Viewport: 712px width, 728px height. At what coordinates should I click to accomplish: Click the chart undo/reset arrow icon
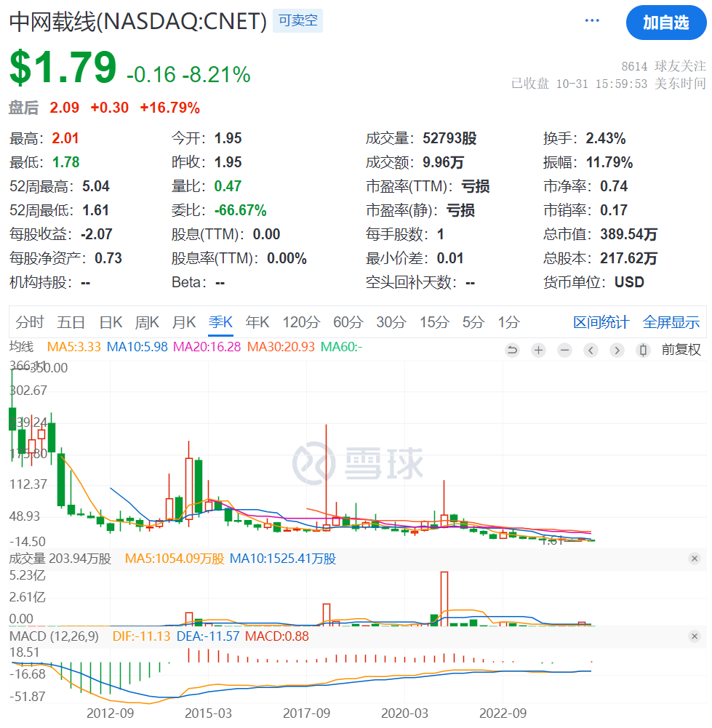513,350
